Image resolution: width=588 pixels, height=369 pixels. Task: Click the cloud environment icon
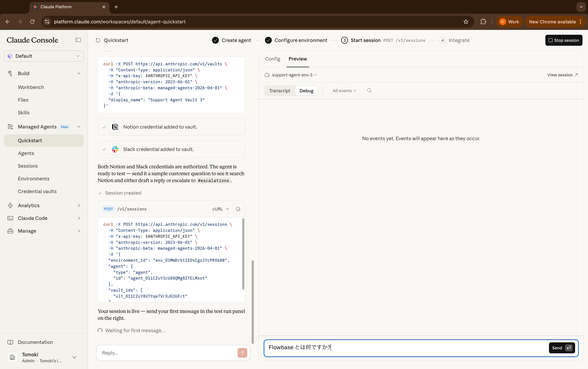tap(267, 75)
